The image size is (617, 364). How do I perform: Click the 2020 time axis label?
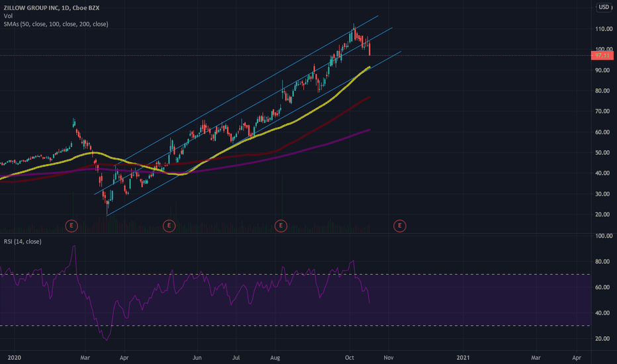tap(14, 357)
